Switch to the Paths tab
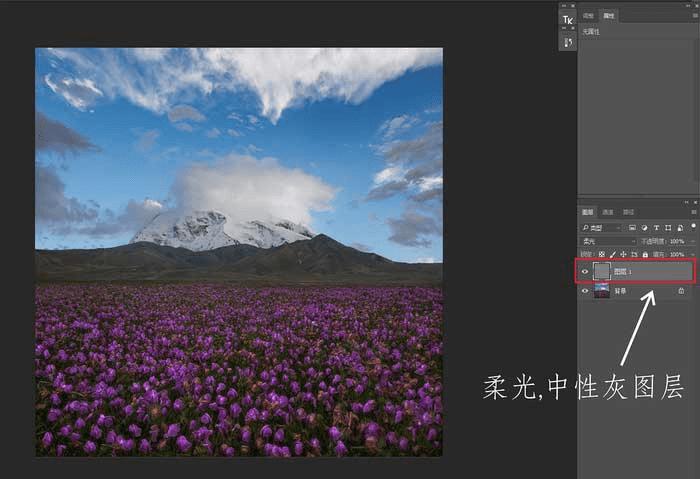Image resolution: width=700 pixels, height=479 pixels. (x=628, y=212)
